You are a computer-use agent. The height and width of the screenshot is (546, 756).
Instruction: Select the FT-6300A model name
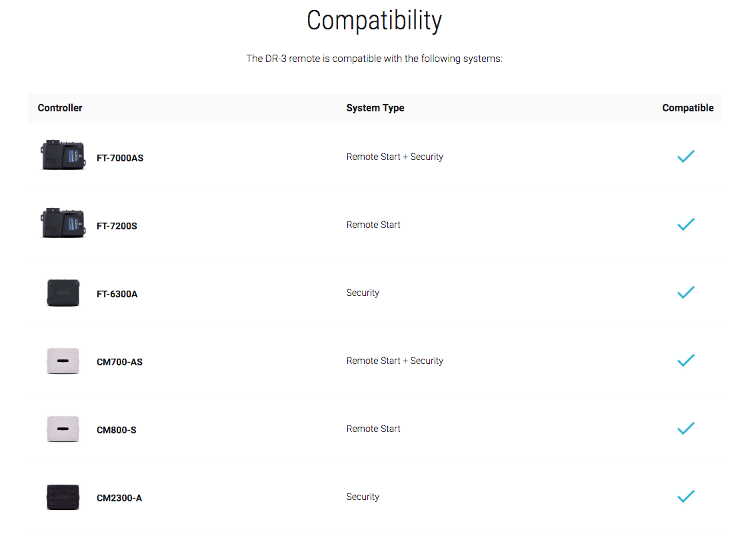pos(117,295)
